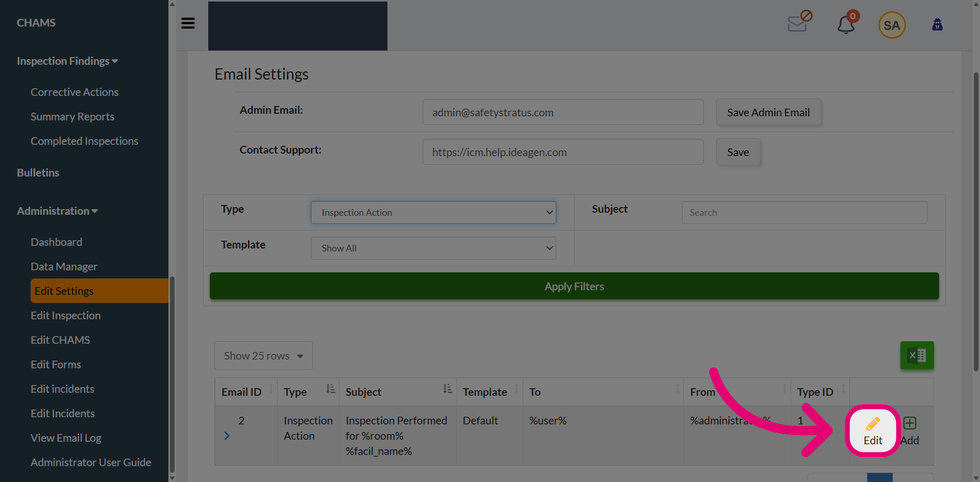980x482 pixels.
Task: Open Edit Inspection in sidebar
Action: (65, 315)
